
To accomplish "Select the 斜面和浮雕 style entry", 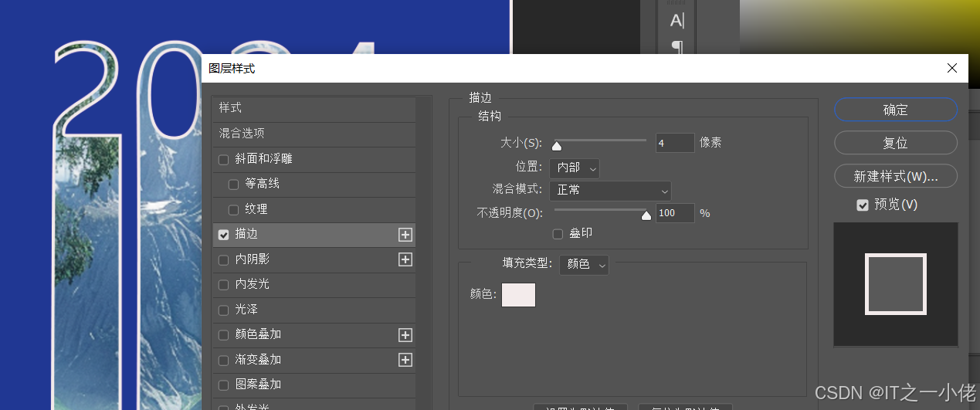I will (x=314, y=159).
